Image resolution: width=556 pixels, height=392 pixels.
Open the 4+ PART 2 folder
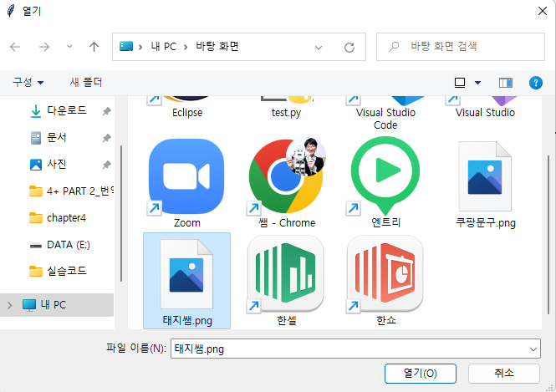71,191
